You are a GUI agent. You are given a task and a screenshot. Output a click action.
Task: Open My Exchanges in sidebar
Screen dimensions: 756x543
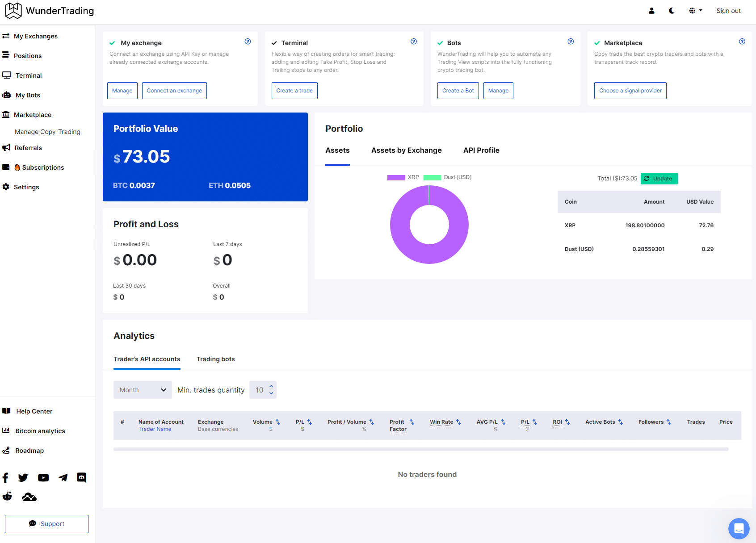click(x=30, y=36)
